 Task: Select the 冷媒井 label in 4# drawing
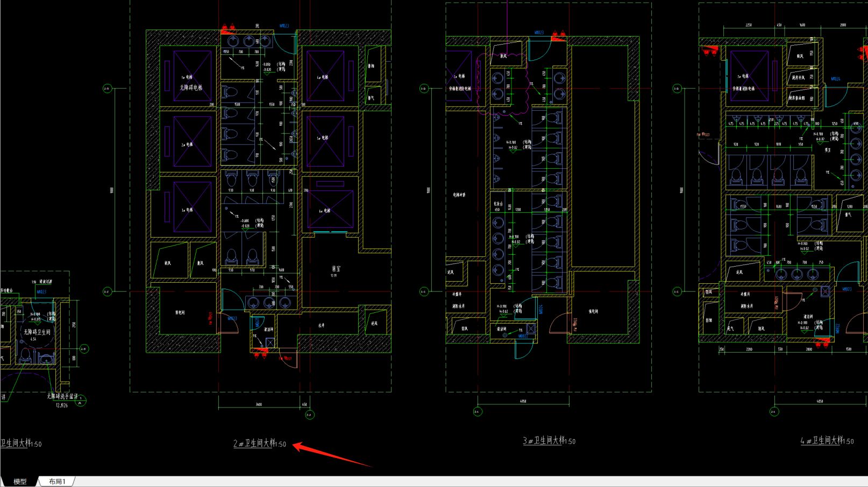[745, 294]
